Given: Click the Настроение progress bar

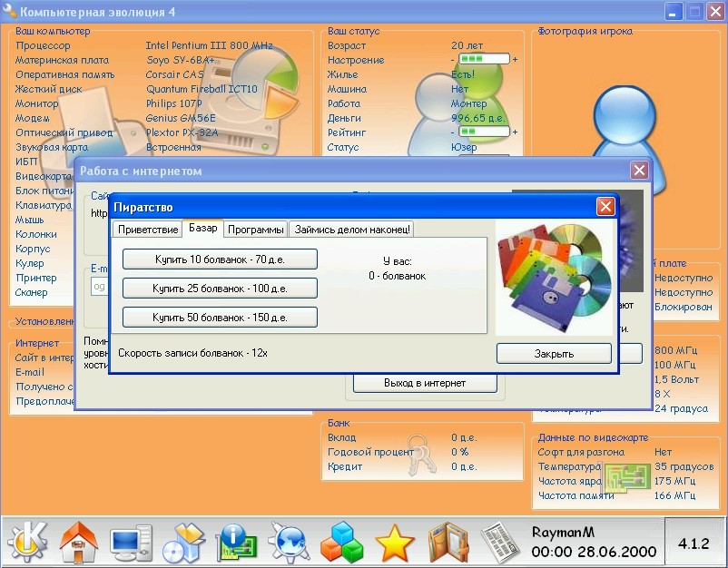Looking at the screenshot, I should click(x=484, y=59).
